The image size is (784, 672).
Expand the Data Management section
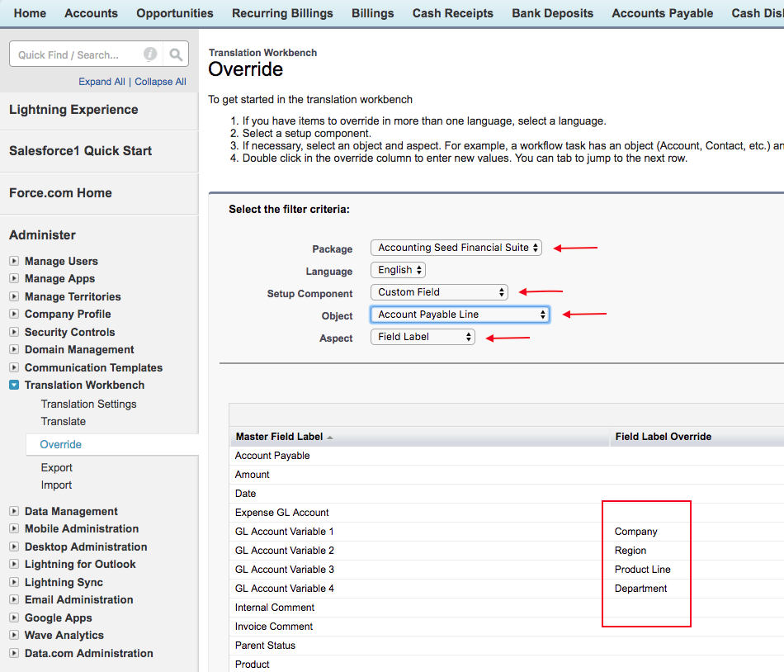(x=14, y=510)
